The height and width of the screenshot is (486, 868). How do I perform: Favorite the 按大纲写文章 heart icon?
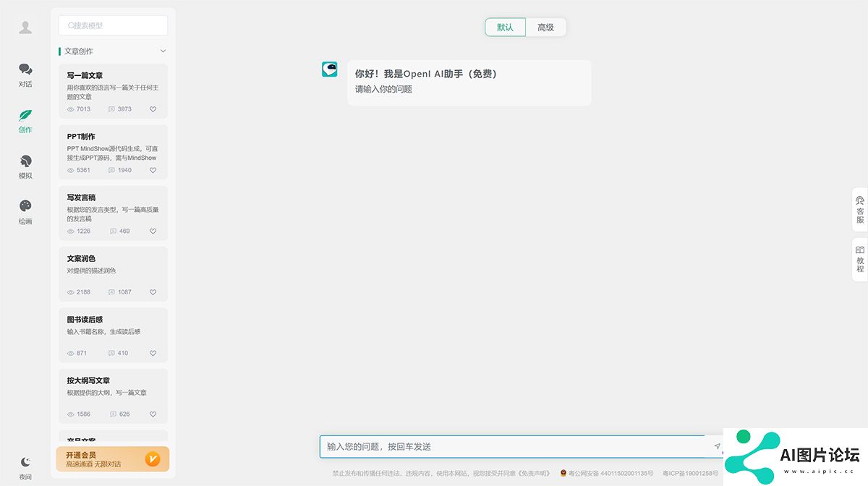pos(153,414)
